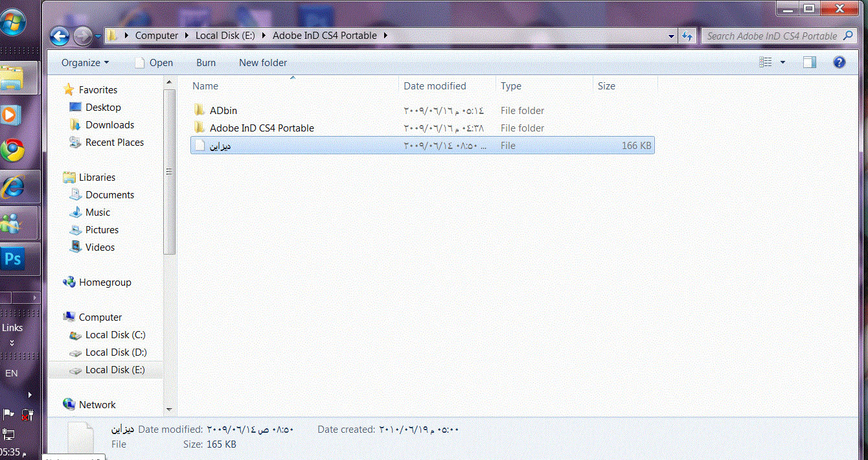The height and width of the screenshot is (460, 868).
Task: Open Internet Explorer from taskbar
Action: 12,187
